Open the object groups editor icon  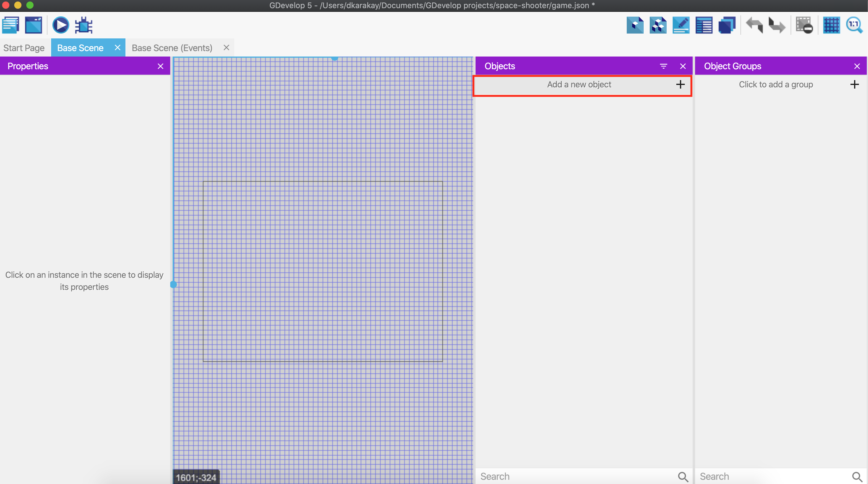click(658, 25)
